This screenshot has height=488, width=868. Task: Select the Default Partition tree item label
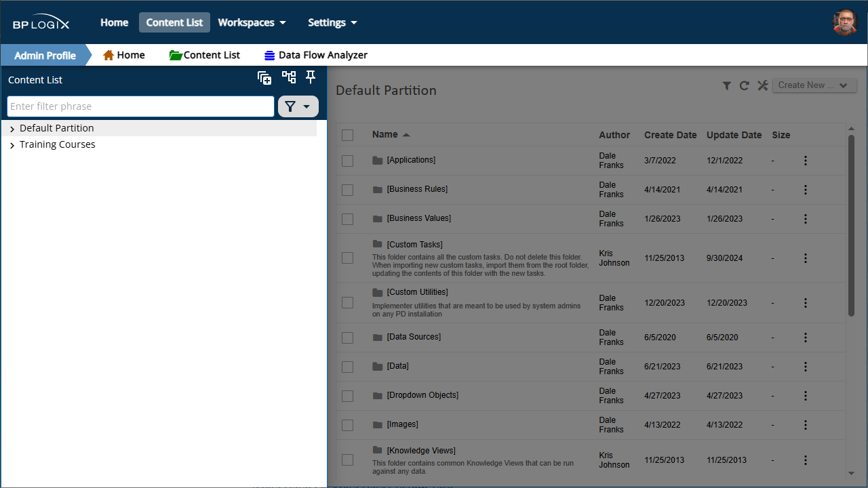[x=57, y=128]
